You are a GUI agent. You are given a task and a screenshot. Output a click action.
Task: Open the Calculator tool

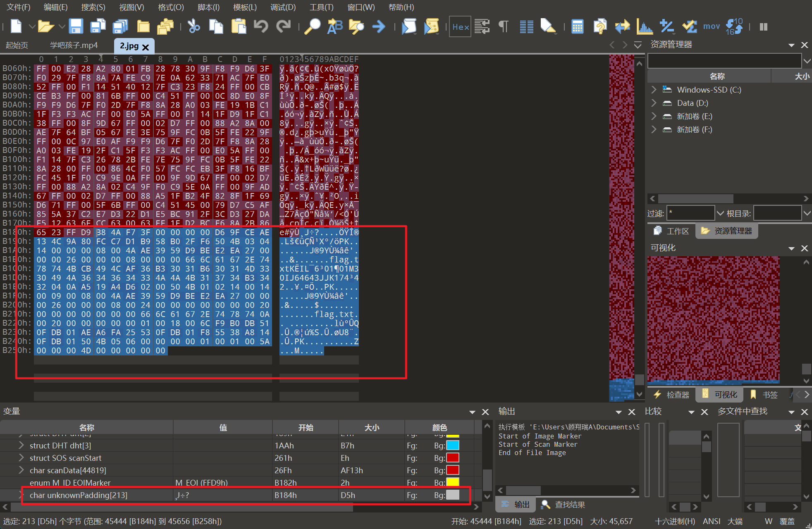(577, 26)
